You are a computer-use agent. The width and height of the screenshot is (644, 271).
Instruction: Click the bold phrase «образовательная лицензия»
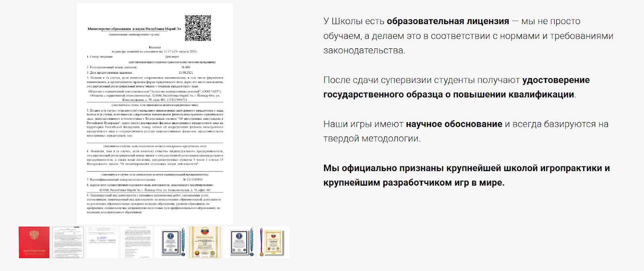[448, 21]
